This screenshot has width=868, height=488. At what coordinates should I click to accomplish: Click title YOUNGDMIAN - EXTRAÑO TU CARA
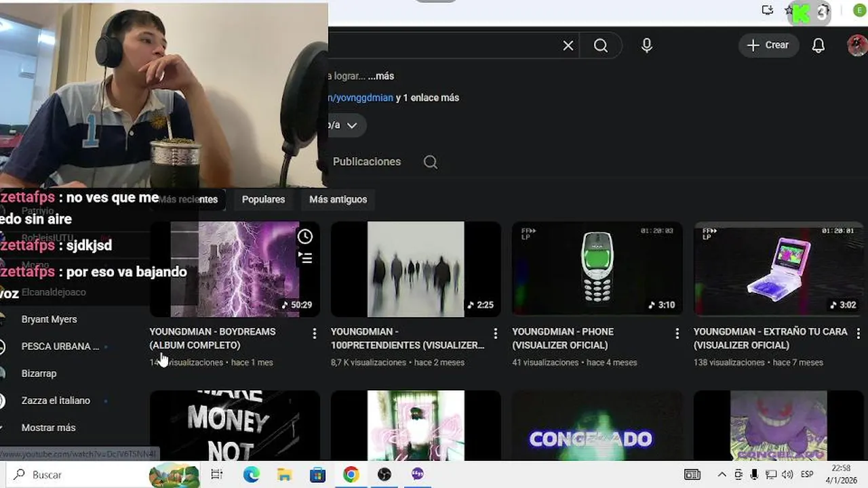point(770,338)
